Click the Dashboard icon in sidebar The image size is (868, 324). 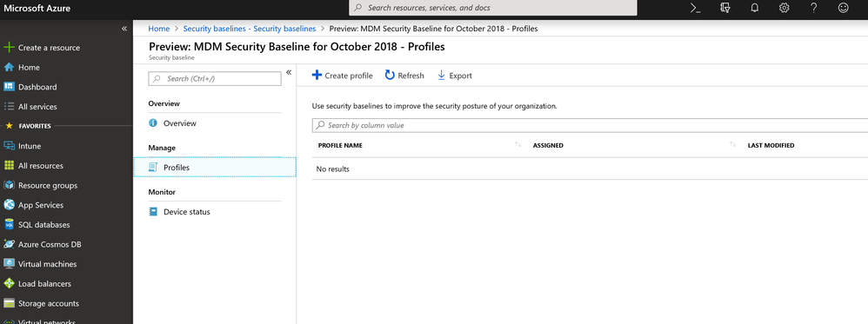9,87
